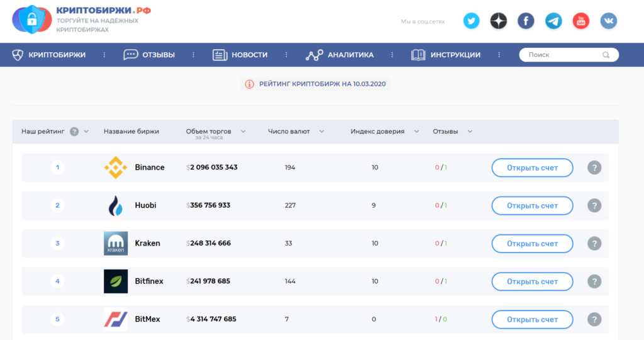Click the РЕЙТИНГ КРИПТОБИРЖ НА 10.03.2020 banner text
Image resolution: width=644 pixels, height=340 pixels.
tap(323, 84)
